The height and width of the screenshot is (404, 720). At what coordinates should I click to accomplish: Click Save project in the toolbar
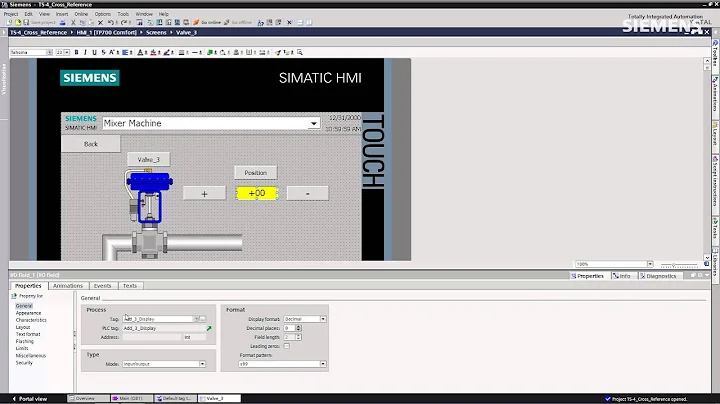coord(39,22)
